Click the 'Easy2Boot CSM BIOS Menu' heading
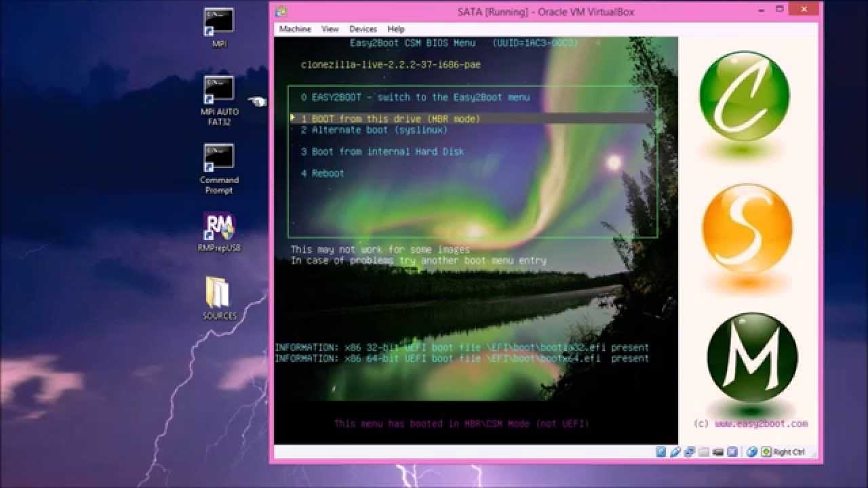Viewport: 868px width, 488px height. [412, 43]
